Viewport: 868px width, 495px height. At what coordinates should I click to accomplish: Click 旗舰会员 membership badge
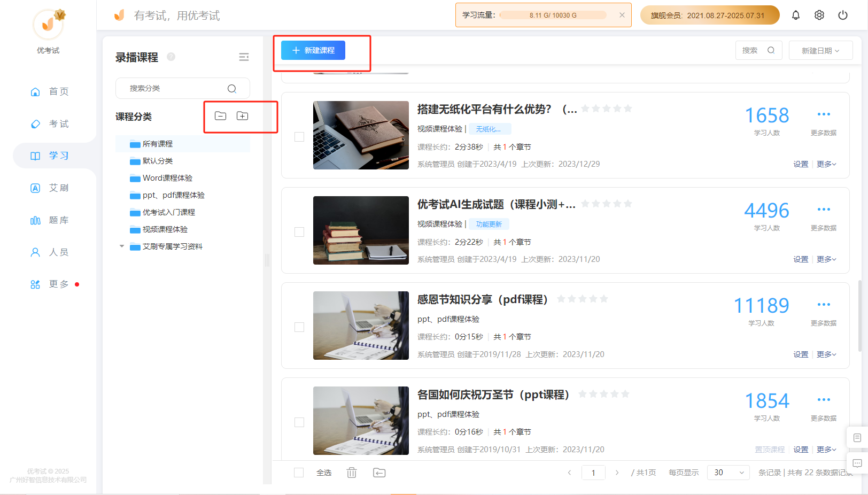710,15
